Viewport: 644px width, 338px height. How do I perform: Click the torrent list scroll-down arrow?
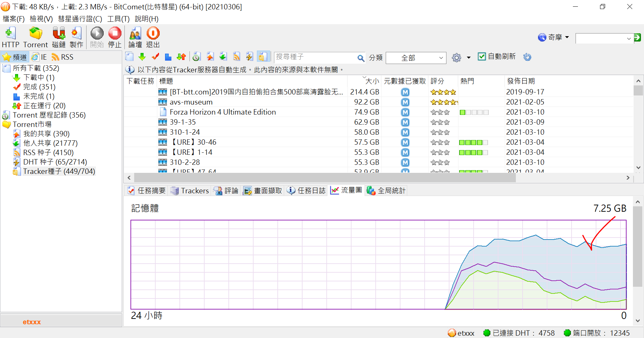tap(638, 168)
